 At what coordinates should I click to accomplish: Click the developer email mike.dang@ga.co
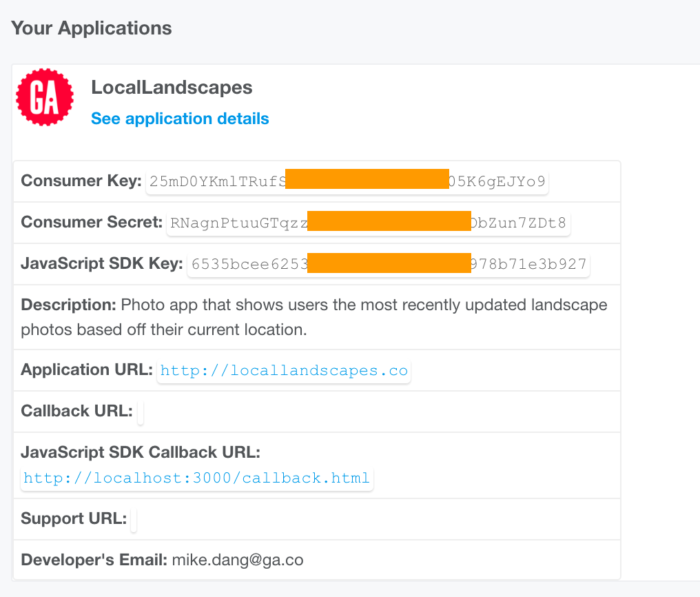pyautogui.click(x=238, y=560)
